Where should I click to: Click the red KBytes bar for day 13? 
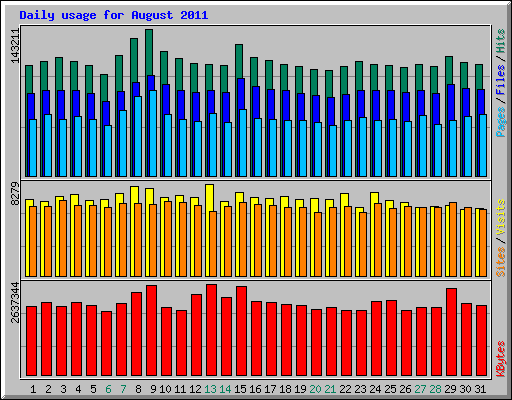pyautogui.click(x=211, y=330)
